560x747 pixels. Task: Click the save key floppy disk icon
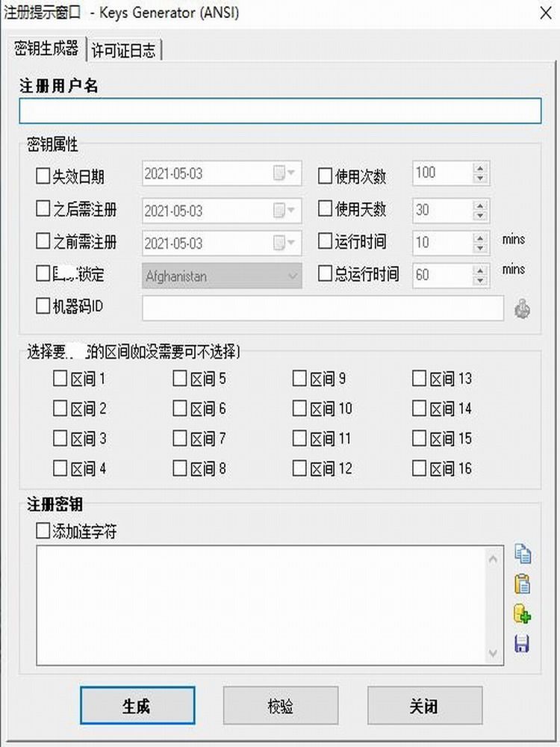point(522,644)
